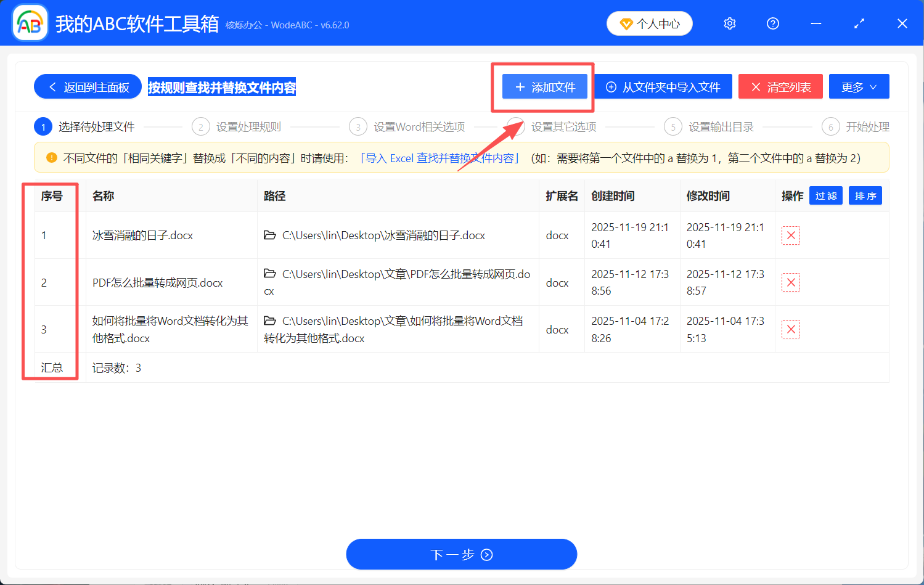Click the folder icon beside 冰雪消融的日子.docx path
924x585 pixels.
pos(270,235)
